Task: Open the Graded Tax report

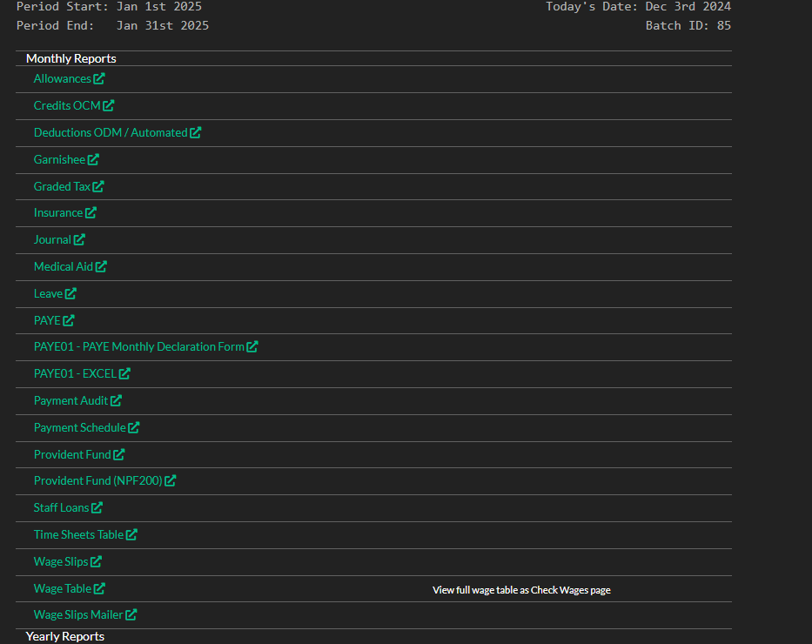Action: 62,187
